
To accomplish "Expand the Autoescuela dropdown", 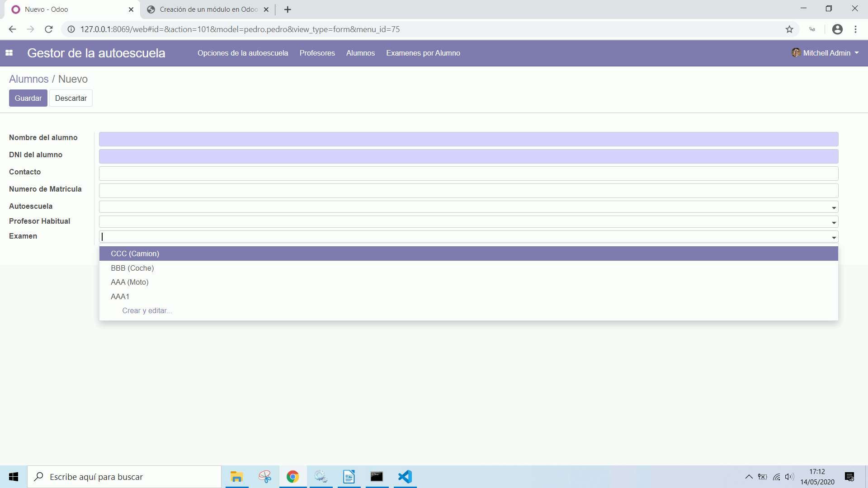I will tap(833, 207).
